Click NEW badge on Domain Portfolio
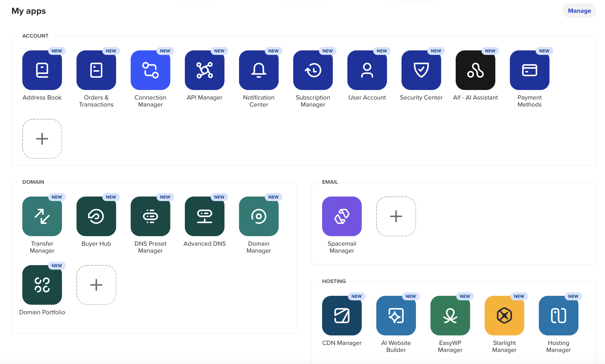The width and height of the screenshot is (605, 364). tap(57, 266)
